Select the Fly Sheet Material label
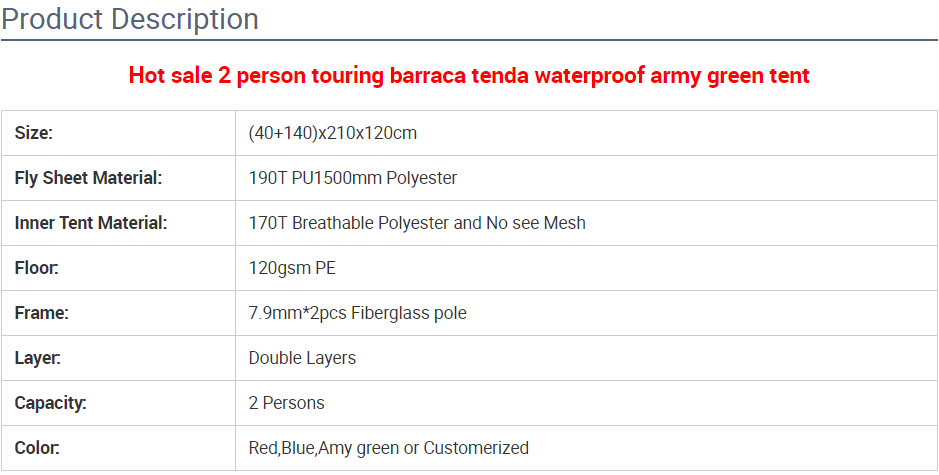Viewport: 939px width, 475px height. point(88,178)
